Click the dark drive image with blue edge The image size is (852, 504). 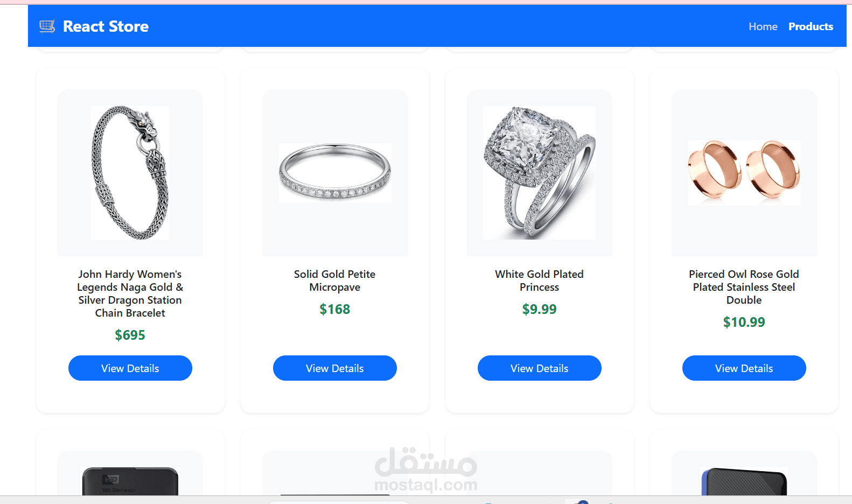point(744,481)
